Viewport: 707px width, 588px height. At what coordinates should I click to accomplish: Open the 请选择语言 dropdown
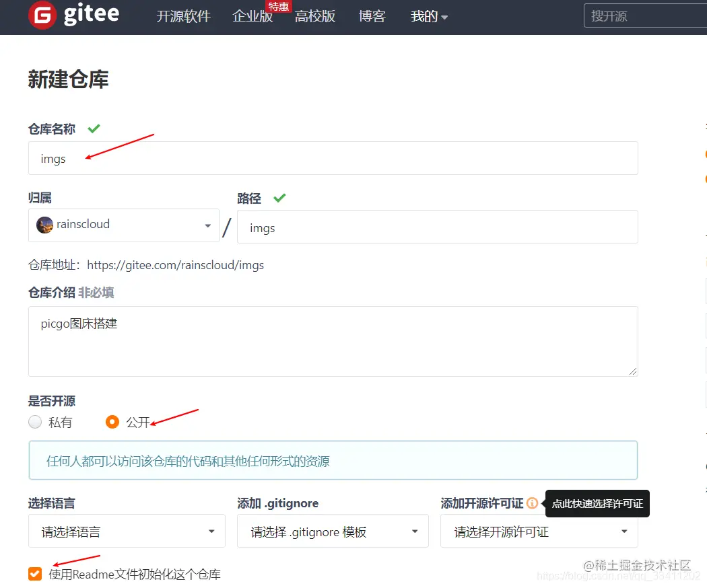point(127,531)
